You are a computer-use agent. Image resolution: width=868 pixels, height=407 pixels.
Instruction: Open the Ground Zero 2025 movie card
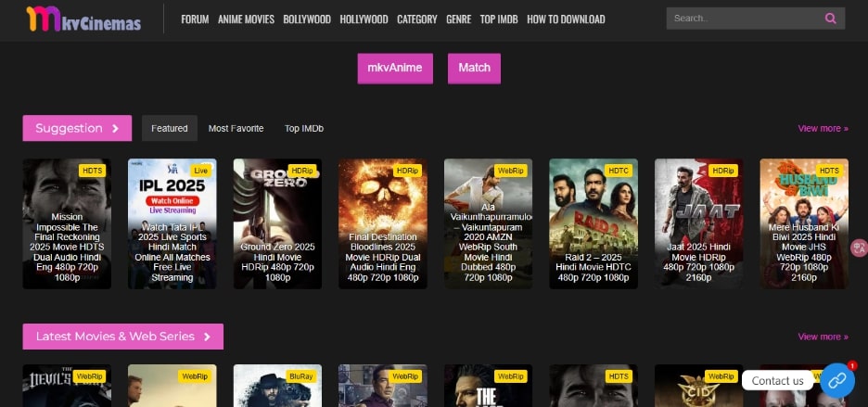tap(277, 223)
